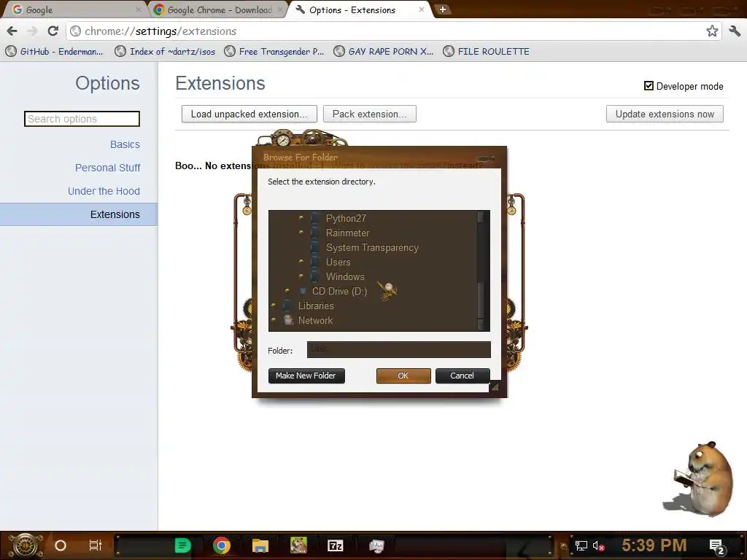Click the Network computer icon

[x=289, y=320]
